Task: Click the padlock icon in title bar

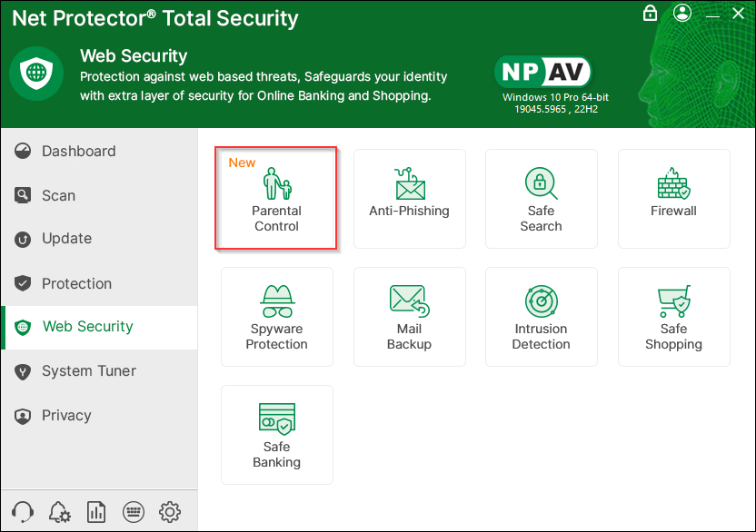Action: [650, 13]
